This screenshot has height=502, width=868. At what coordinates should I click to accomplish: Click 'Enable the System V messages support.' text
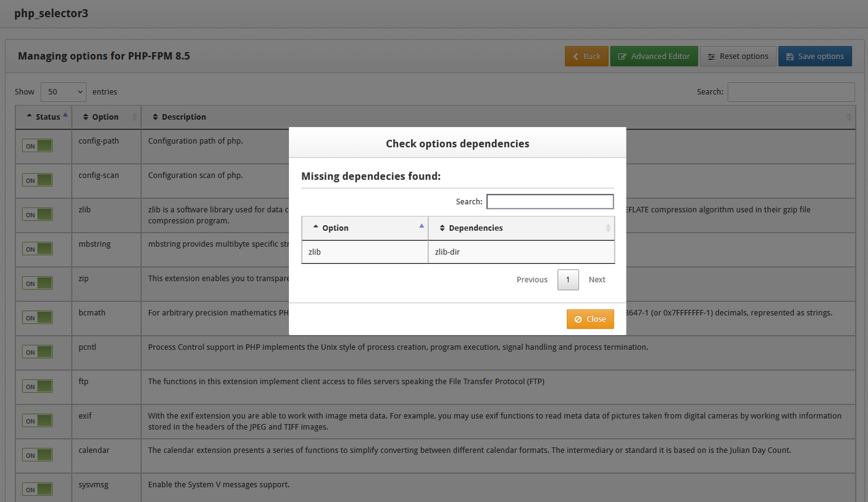pos(219,484)
